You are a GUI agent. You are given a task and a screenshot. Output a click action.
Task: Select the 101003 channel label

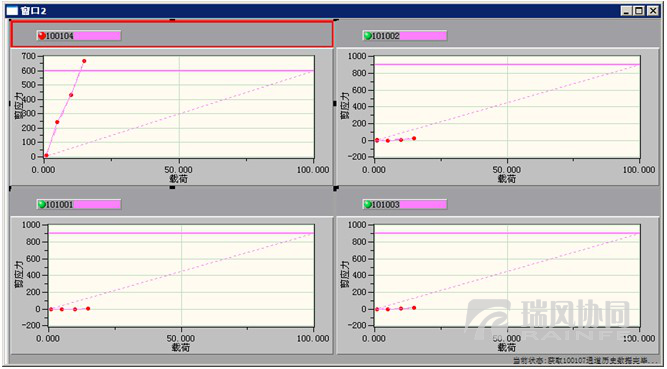pos(385,204)
